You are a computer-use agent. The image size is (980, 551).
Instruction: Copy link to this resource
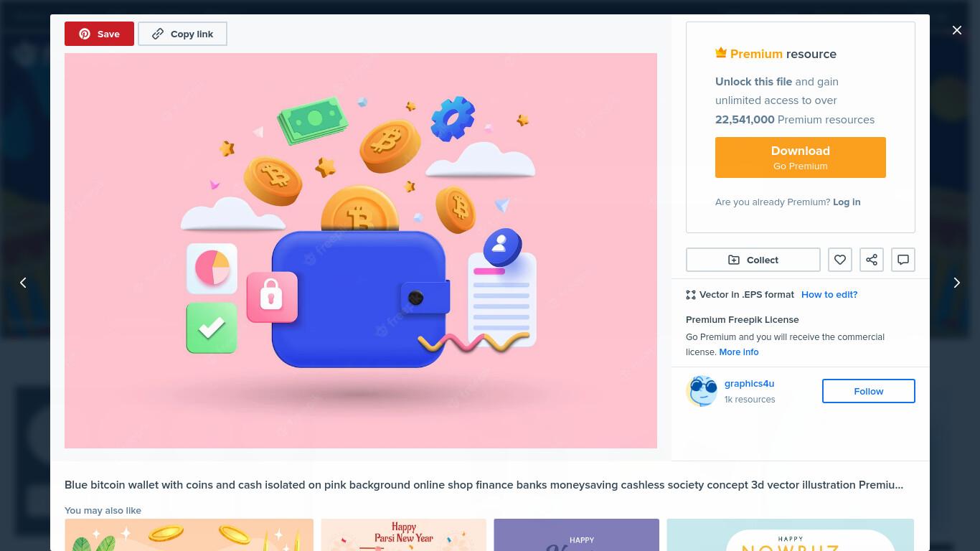point(182,34)
